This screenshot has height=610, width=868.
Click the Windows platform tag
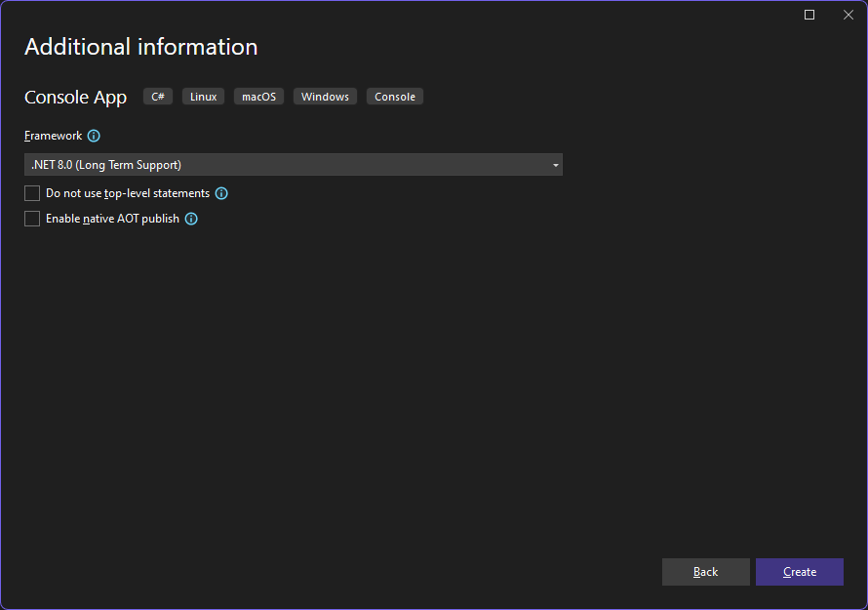click(325, 97)
